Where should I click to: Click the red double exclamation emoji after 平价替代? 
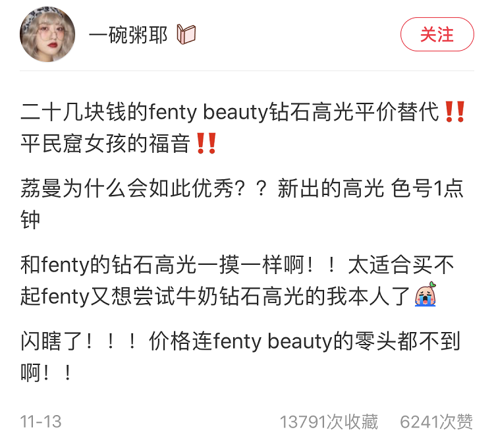click(455, 111)
